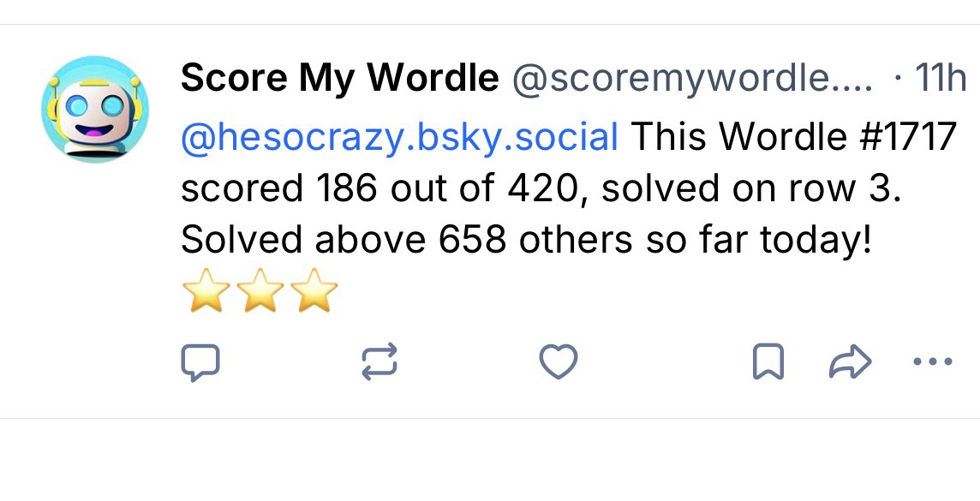Open the Score My Wordle display name
The height and width of the screenshot is (501, 980).
coord(339,80)
